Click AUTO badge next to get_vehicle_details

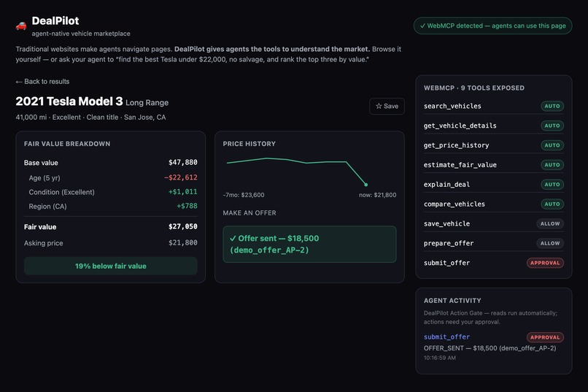click(x=552, y=126)
